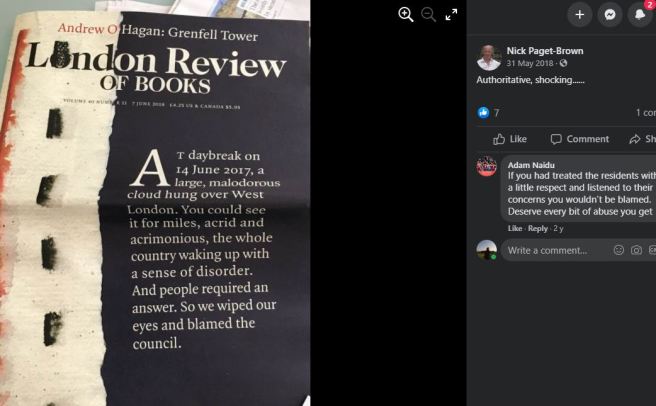
Task: Like Adam Naidu's comment
Action: pyautogui.click(x=515, y=229)
